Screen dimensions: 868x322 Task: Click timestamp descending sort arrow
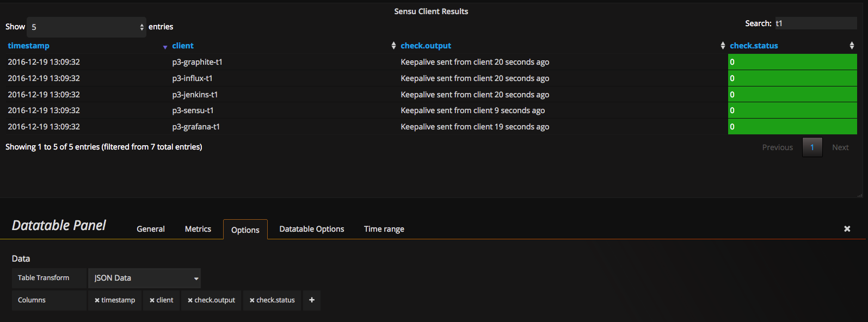pos(165,47)
